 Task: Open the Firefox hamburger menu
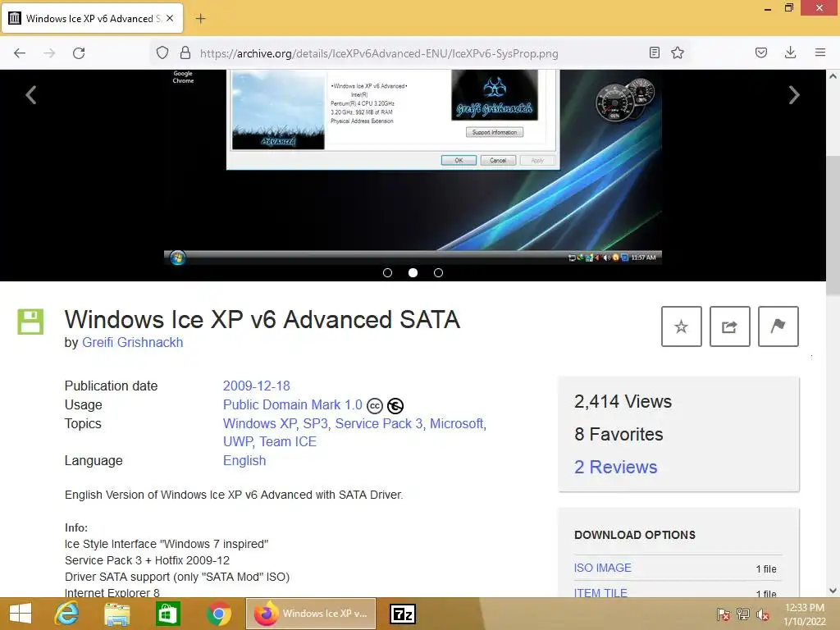click(x=820, y=52)
